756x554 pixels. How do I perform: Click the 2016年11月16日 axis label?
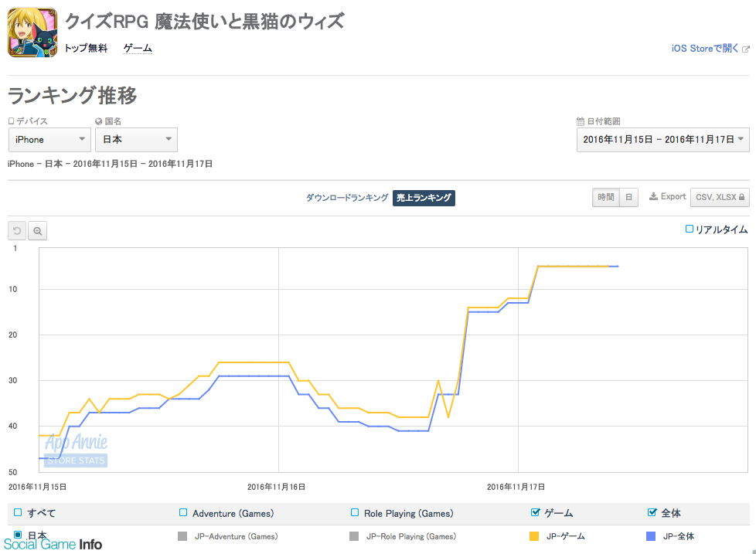click(x=276, y=487)
